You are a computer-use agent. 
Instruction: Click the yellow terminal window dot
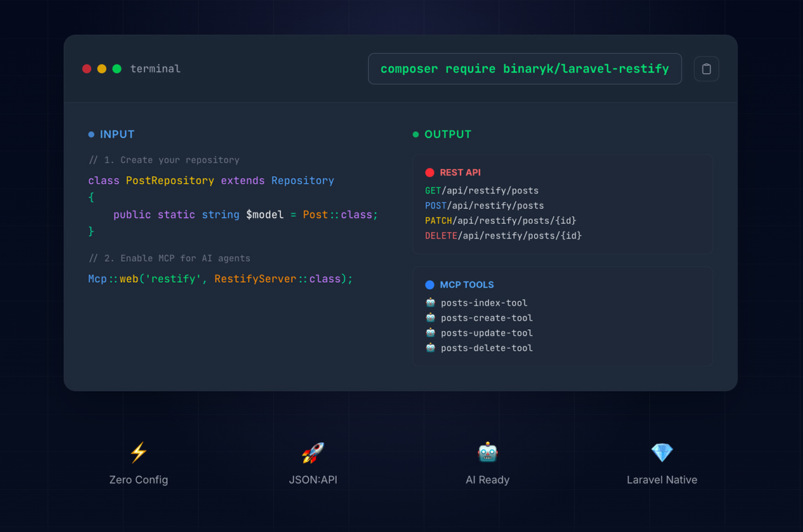102,69
